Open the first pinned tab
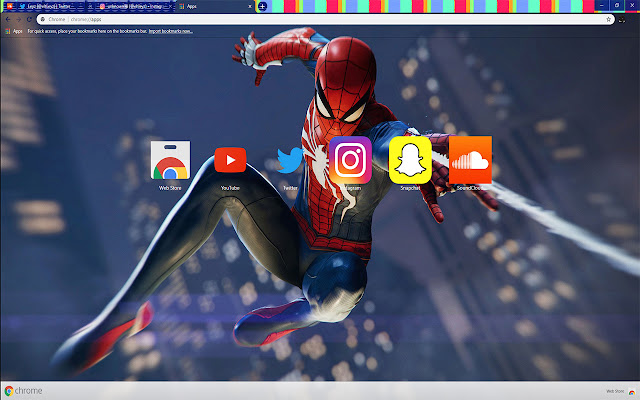This screenshot has height=400, width=640. [9, 7]
